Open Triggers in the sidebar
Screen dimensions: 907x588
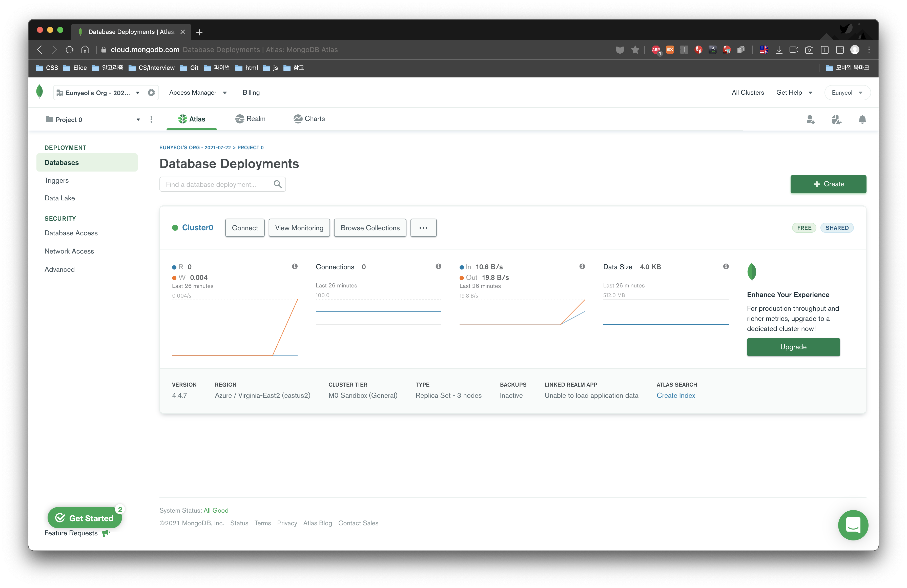click(56, 180)
